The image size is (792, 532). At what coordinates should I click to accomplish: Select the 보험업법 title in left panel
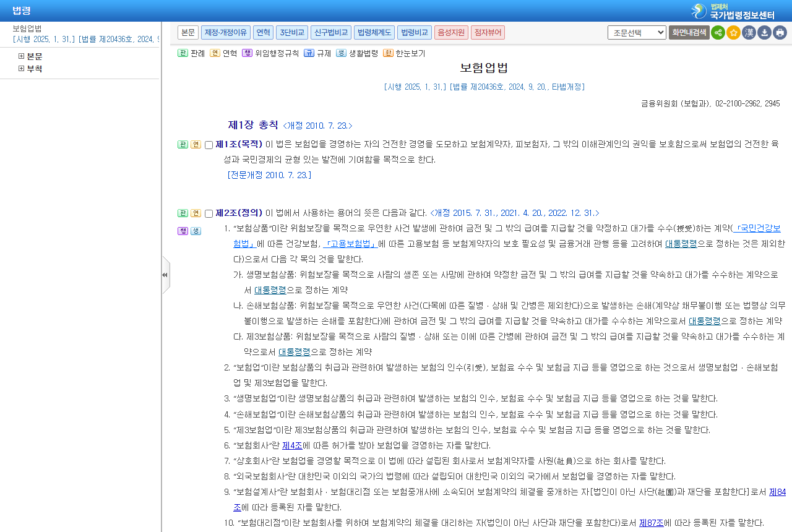[27, 28]
